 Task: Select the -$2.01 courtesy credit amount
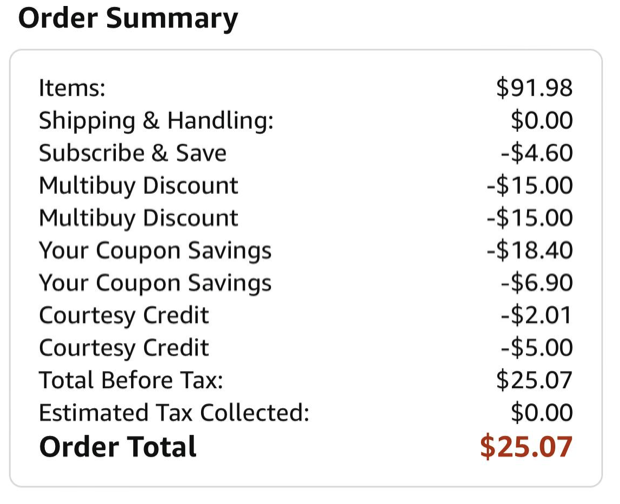click(x=537, y=316)
